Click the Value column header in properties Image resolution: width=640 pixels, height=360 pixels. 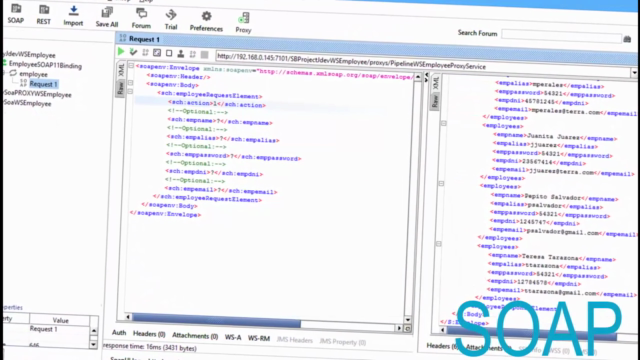tap(60, 320)
